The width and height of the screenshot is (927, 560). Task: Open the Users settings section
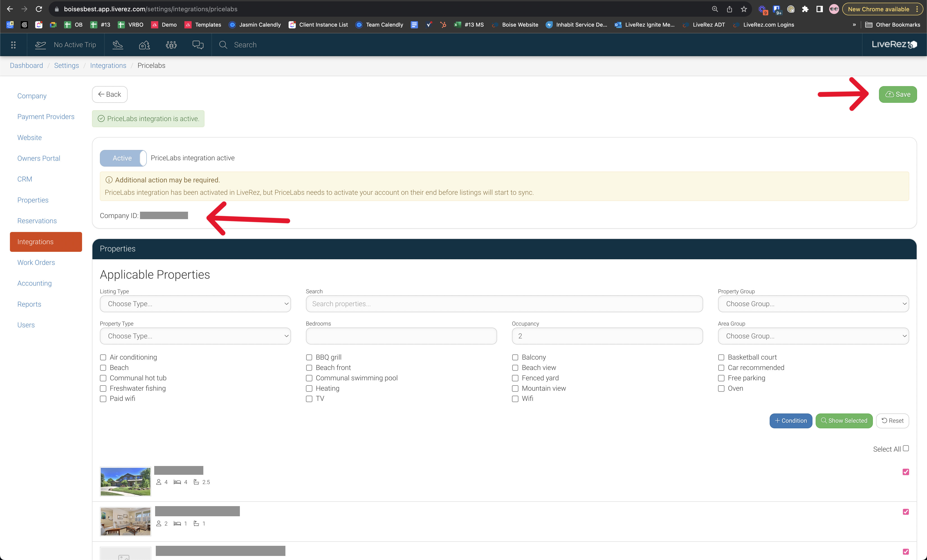26,325
